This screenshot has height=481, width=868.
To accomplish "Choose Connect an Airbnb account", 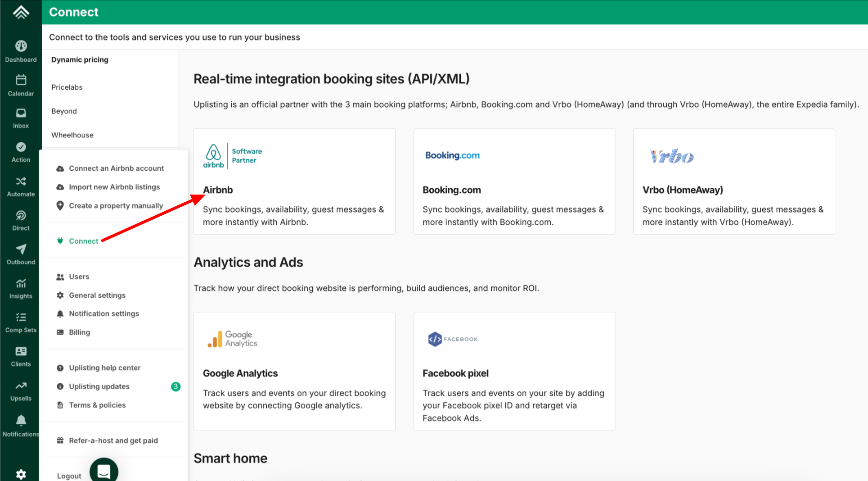I will [x=116, y=168].
